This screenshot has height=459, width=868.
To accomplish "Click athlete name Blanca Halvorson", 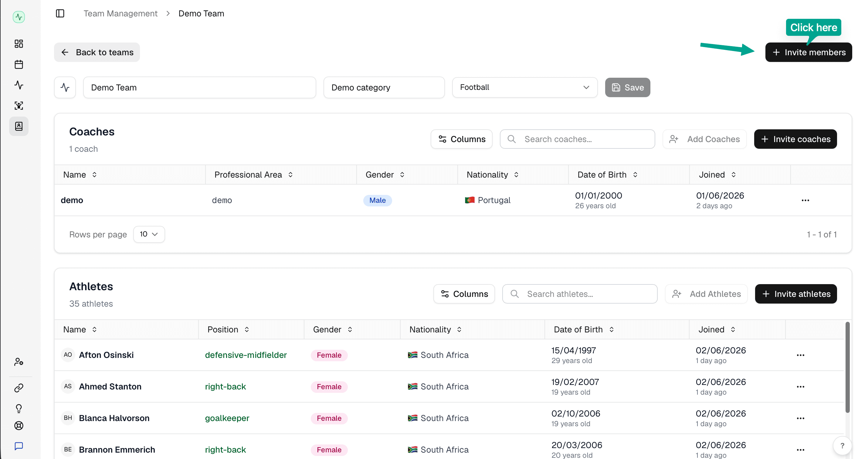I will tap(114, 419).
